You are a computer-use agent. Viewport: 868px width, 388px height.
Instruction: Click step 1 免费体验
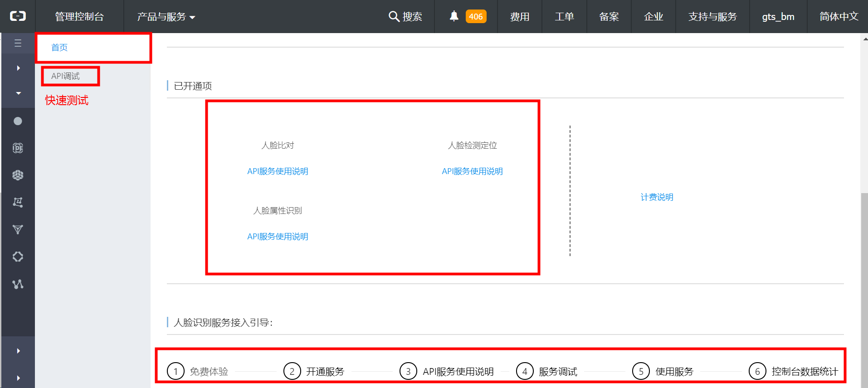198,371
